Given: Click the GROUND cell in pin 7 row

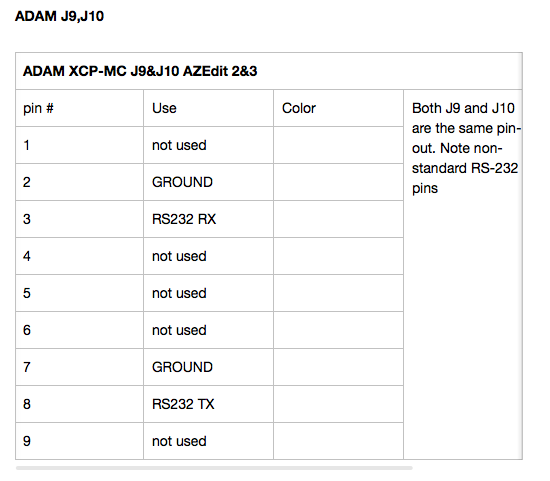Looking at the screenshot, I should pyautogui.click(x=208, y=367).
